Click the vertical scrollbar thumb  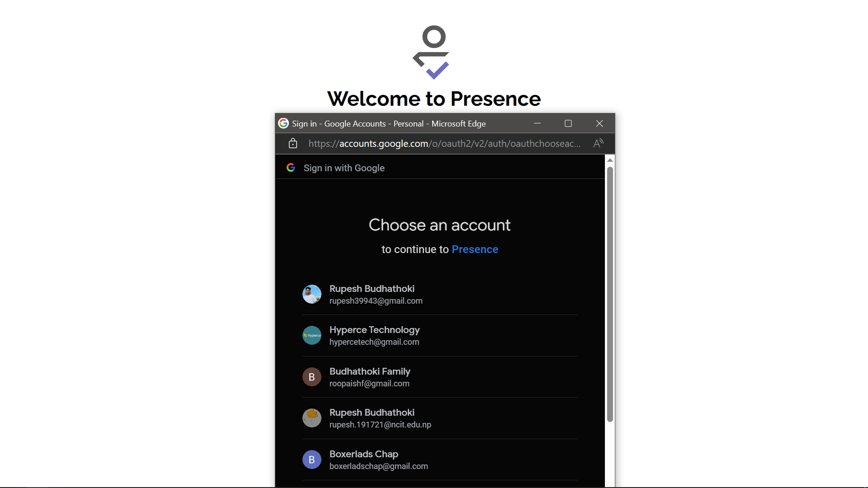(x=610, y=294)
